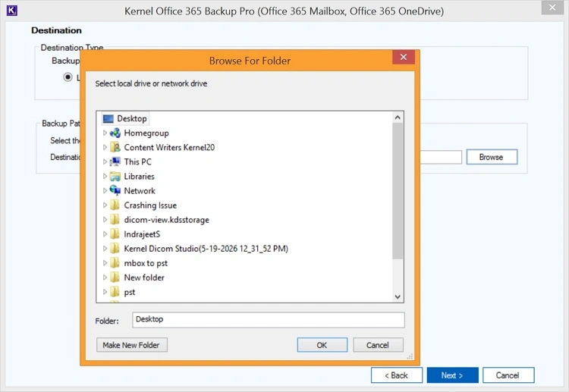Click the Libraries folder icon

(115, 176)
